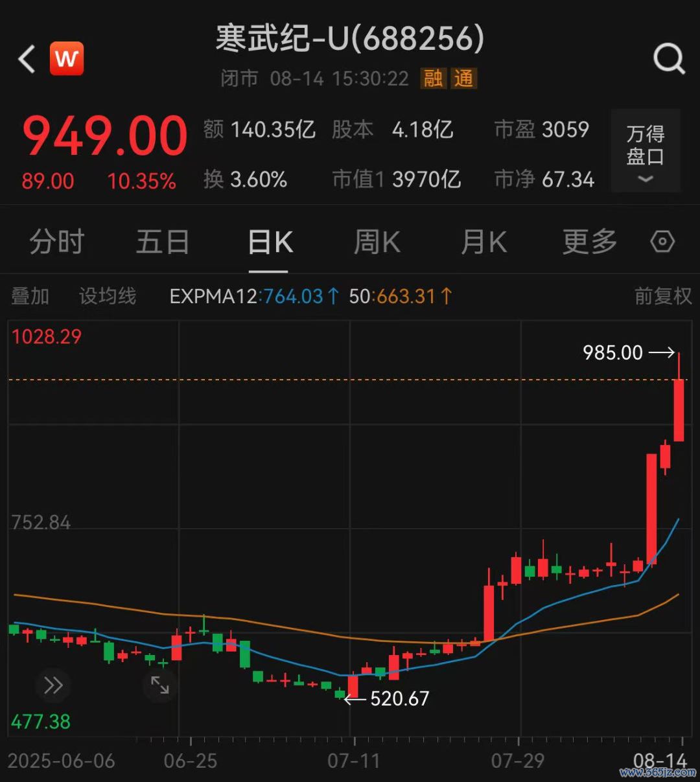The image size is (700, 782).
Task: Open the red W Wind logo
Action: (x=67, y=58)
